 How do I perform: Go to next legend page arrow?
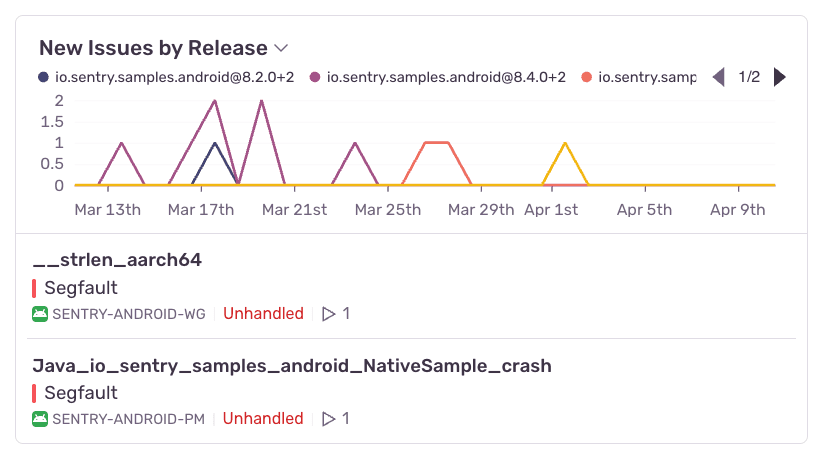(x=780, y=77)
